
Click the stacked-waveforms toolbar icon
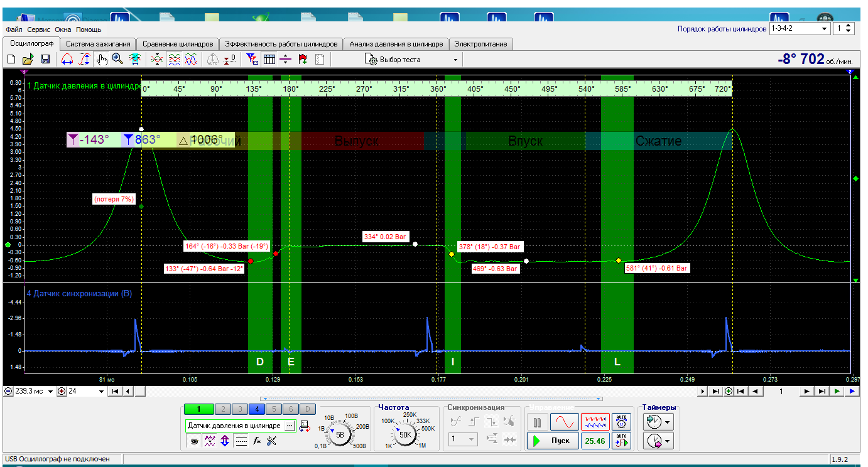click(x=175, y=60)
